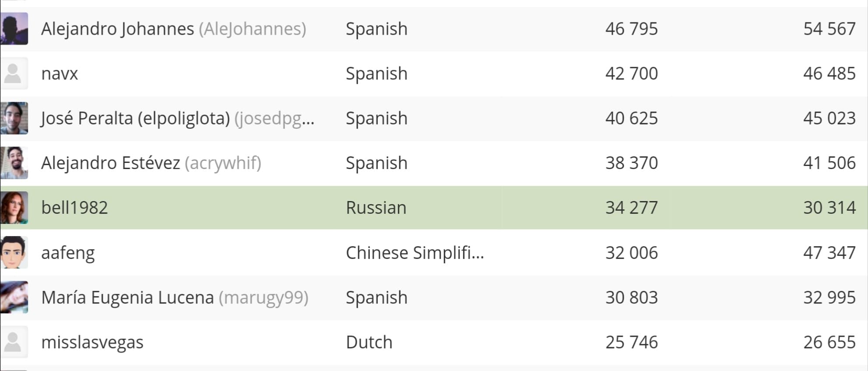
Task: Click the navx username
Action: point(60,74)
